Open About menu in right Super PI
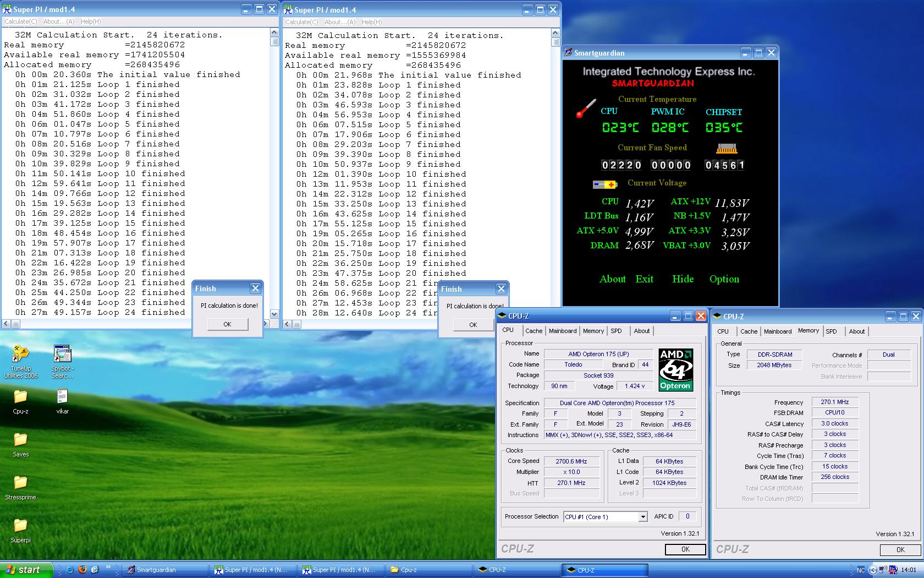 point(339,22)
